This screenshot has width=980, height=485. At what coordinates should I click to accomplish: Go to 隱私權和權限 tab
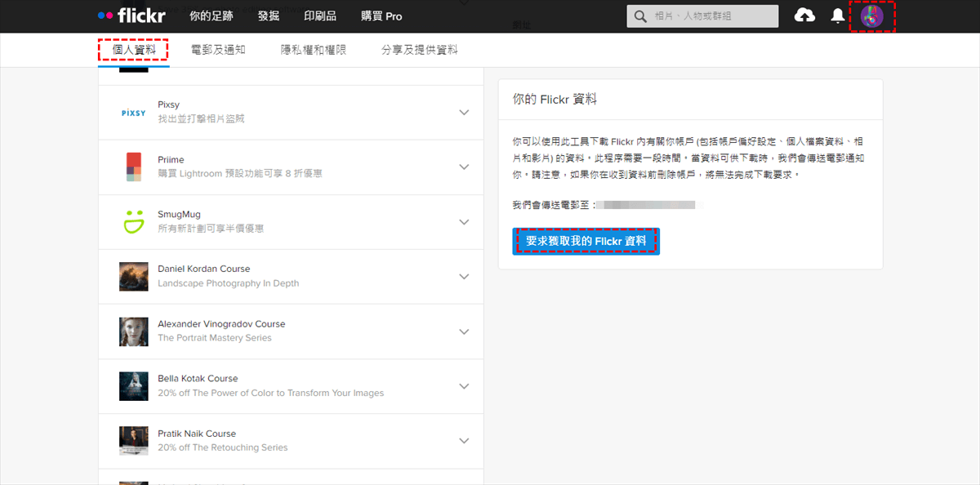point(314,50)
